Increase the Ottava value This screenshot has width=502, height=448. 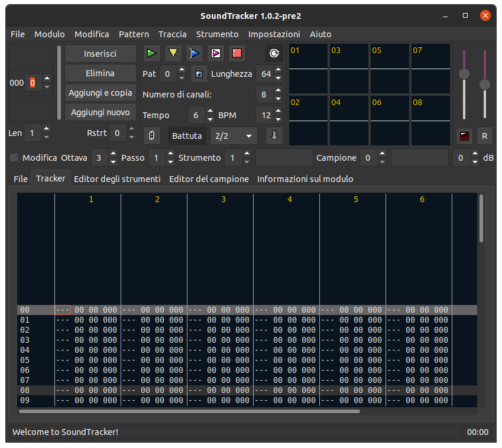(x=113, y=153)
